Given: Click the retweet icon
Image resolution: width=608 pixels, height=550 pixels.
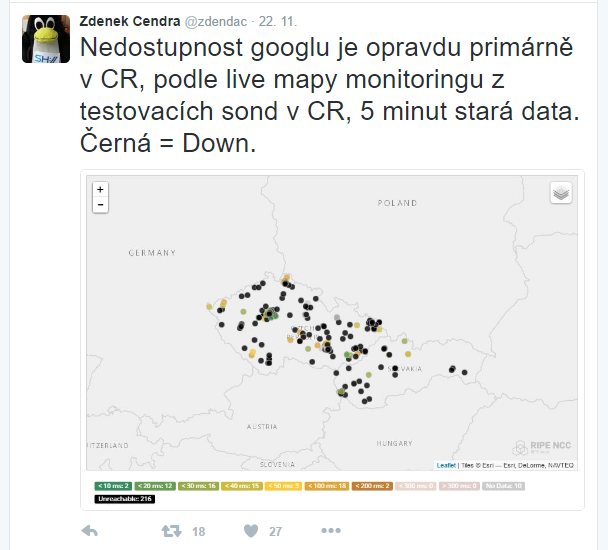Looking at the screenshot, I should pos(171,531).
